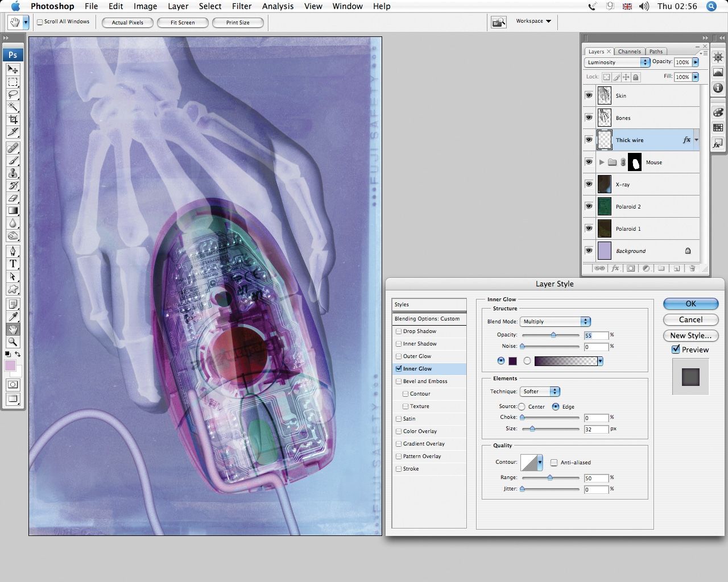Select the Gradient tool
This screenshot has height=582, width=728.
coord(13,210)
